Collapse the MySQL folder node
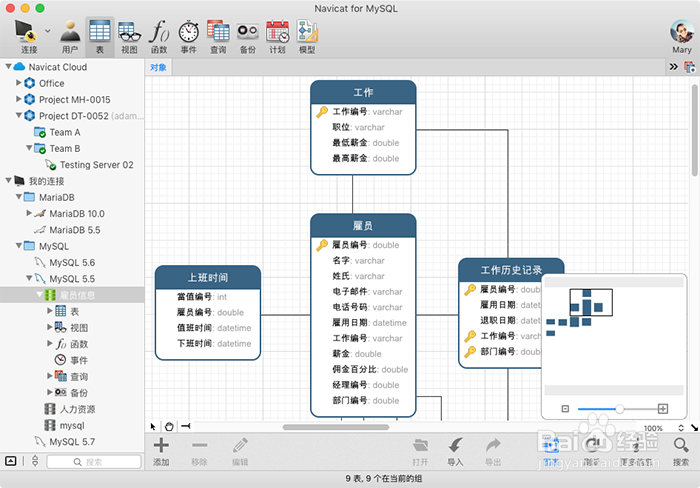Image resolution: width=700 pixels, height=488 pixels. 19,246
